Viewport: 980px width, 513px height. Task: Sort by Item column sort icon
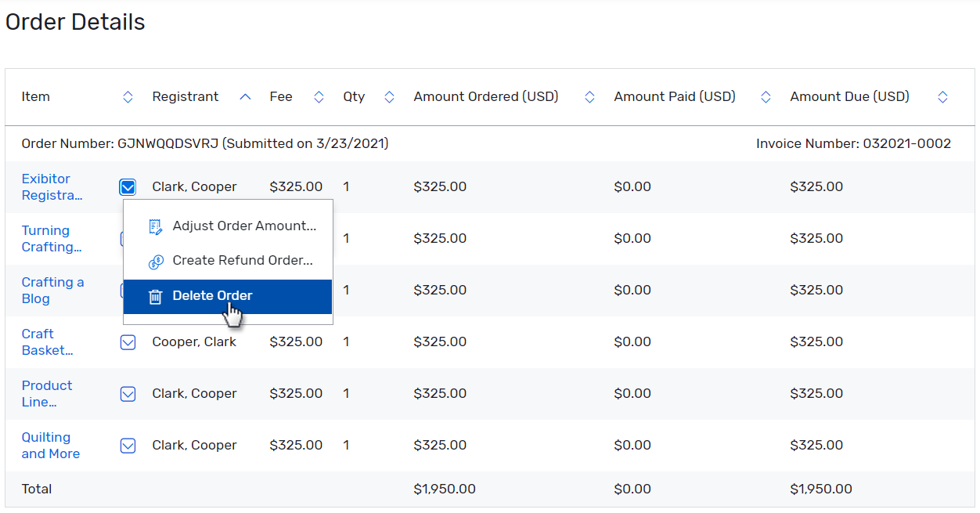point(128,97)
